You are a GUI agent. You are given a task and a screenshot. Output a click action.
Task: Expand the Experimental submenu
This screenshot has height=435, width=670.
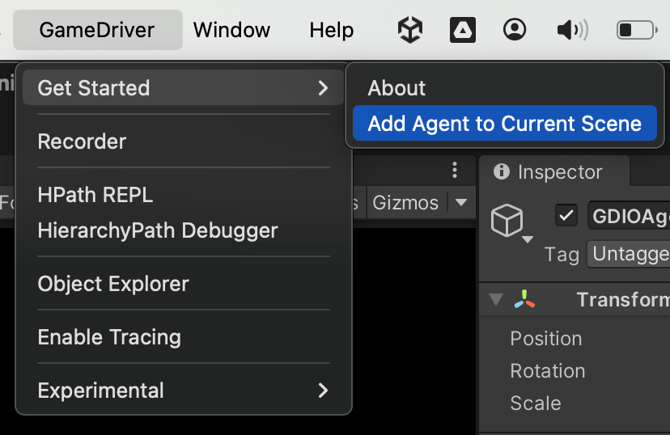184,390
